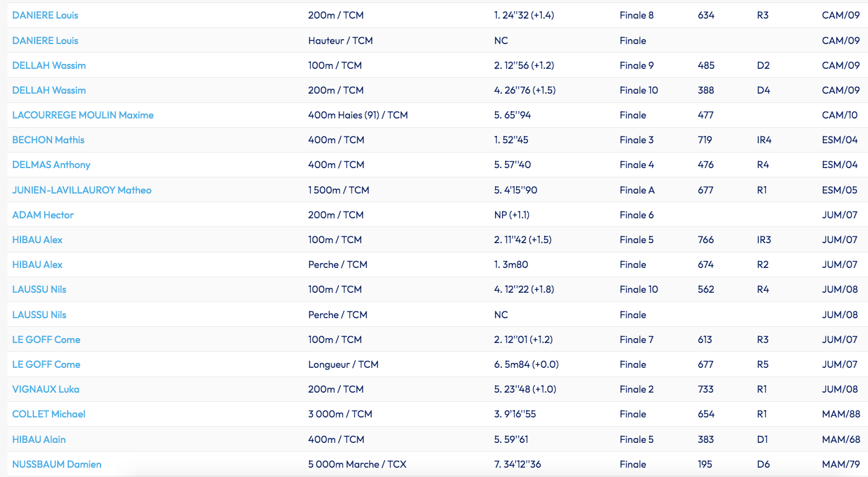Open NUSSBAUM Damien's profile link
This screenshot has height=477, width=868.
click(56, 464)
